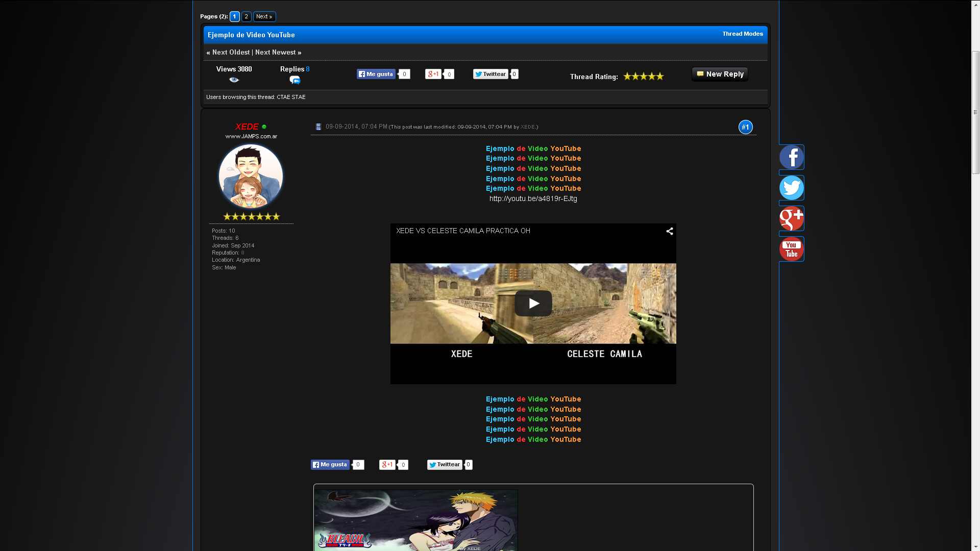Open post permalink #1 badge

click(x=745, y=127)
